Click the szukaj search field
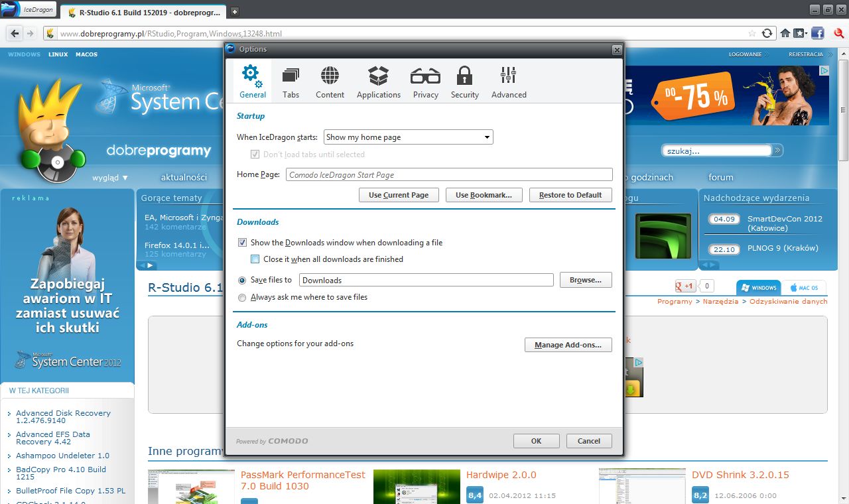The width and height of the screenshot is (849, 504). click(718, 151)
